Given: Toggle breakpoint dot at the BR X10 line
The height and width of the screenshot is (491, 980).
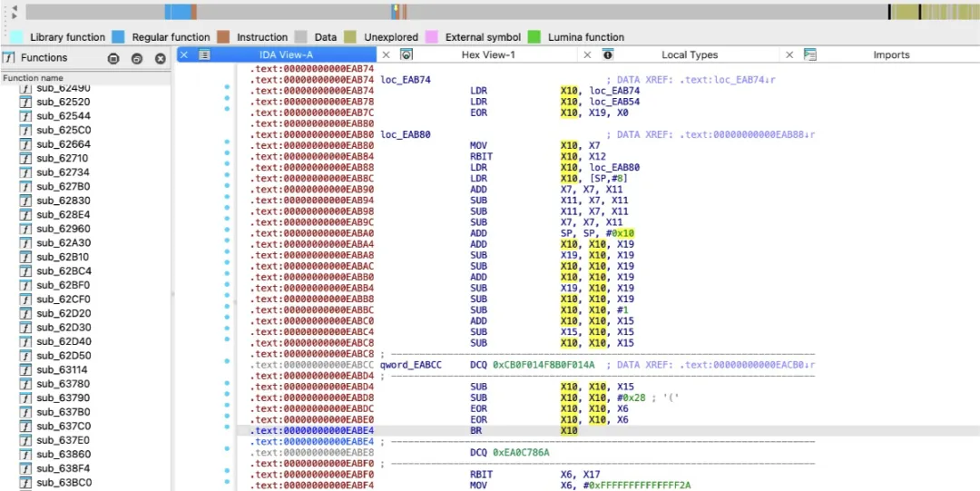Looking at the screenshot, I should click(227, 430).
